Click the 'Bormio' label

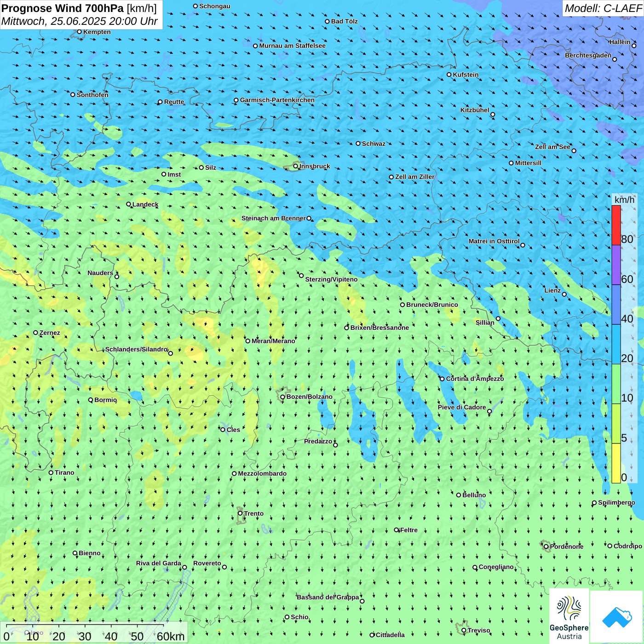106,400
